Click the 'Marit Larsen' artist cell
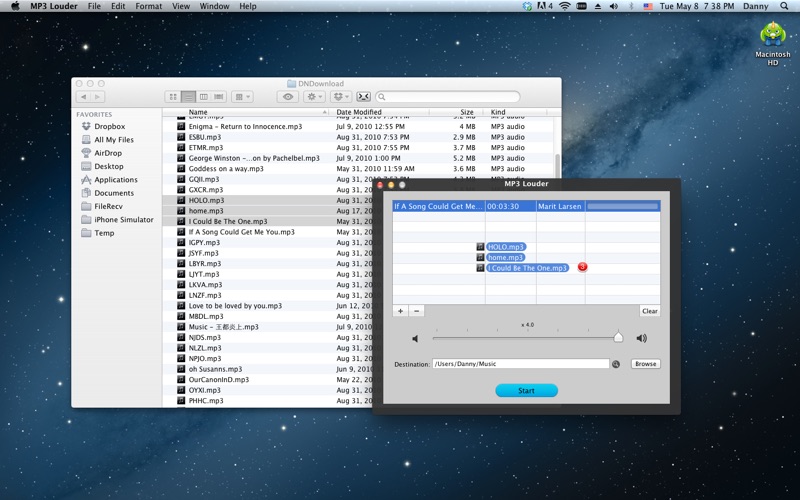 point(560,206)
